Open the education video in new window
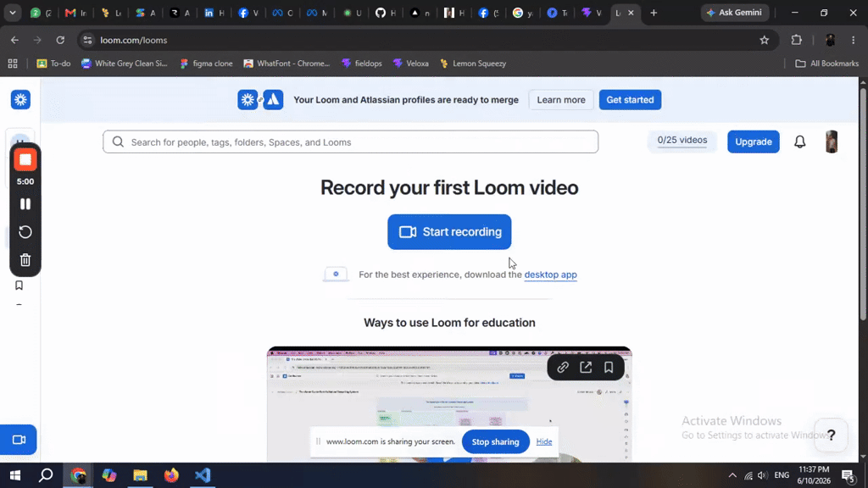This screenshot has height=488, width=868. point(586,368)
